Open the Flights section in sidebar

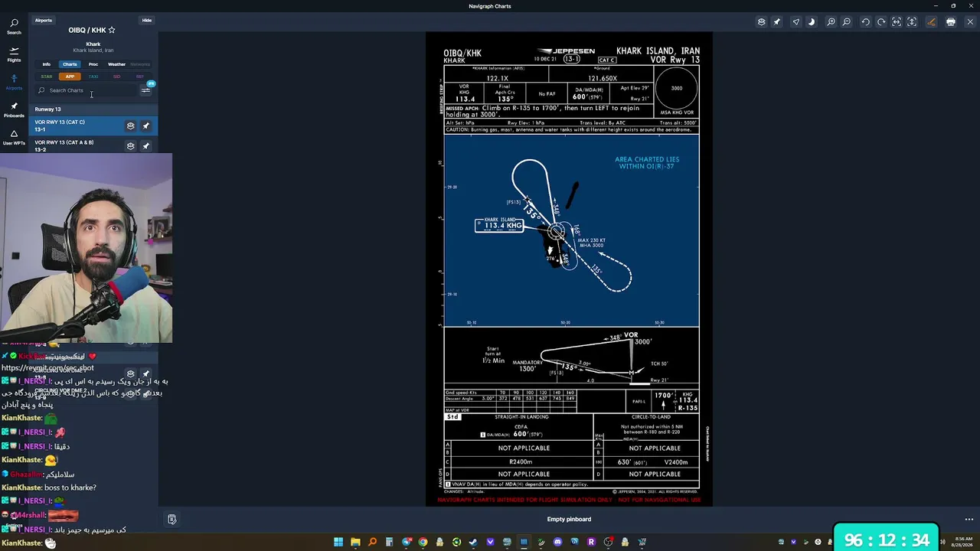click(x=14, y=54)
